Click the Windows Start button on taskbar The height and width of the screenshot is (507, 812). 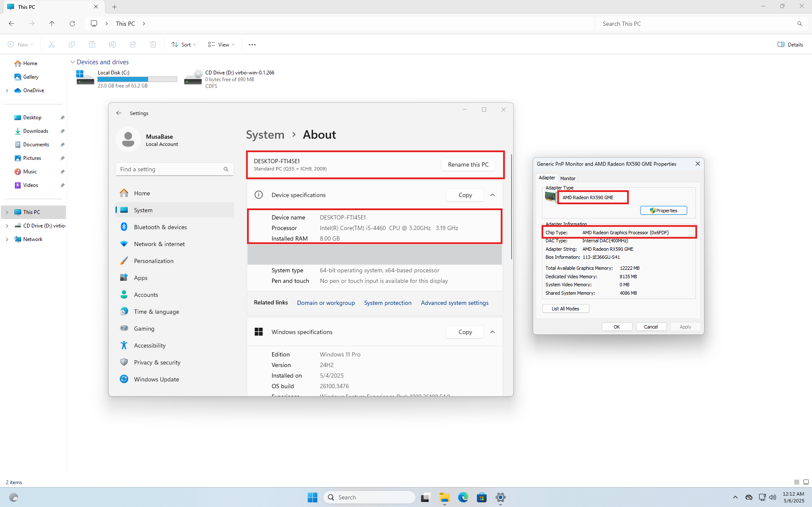click(313, 497)
